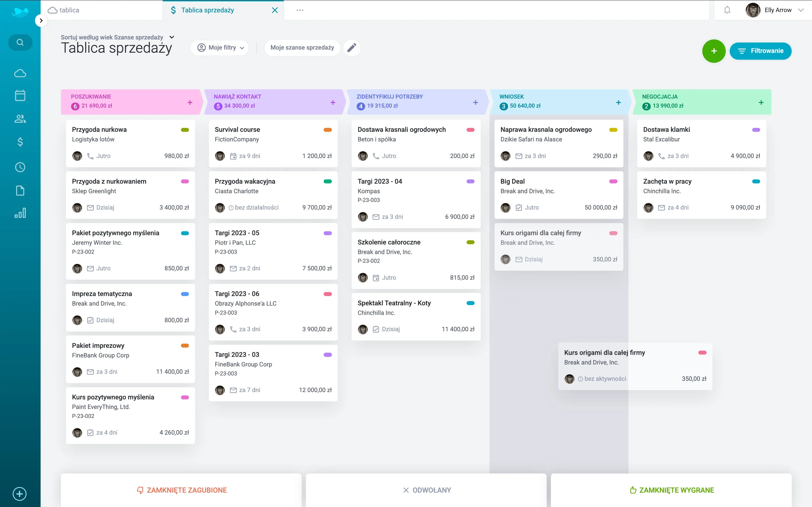Image resolution: width=812 pixels, height=507 pixels.
Task: Open the 'Moje filtry' dropdown
Action: [220, 48]
